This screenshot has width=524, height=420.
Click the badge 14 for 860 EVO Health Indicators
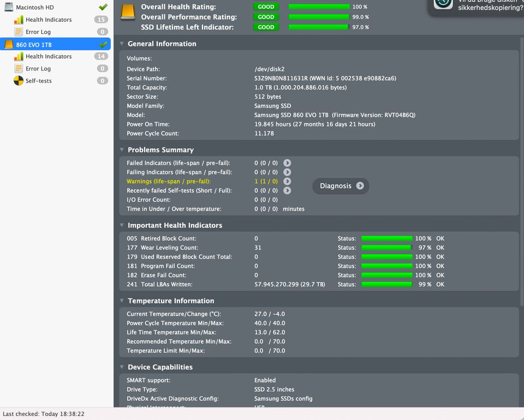tap(102, 56)
